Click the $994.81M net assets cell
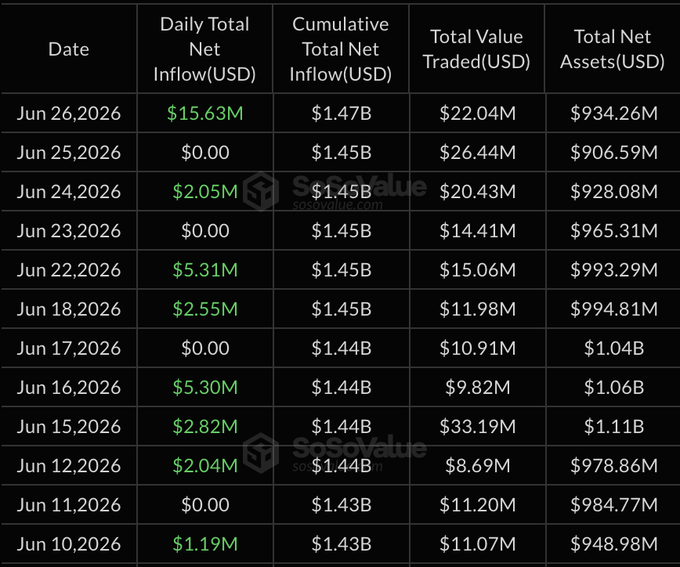The width and height of the screenshot is (680, 567). [x=614, y=309]
